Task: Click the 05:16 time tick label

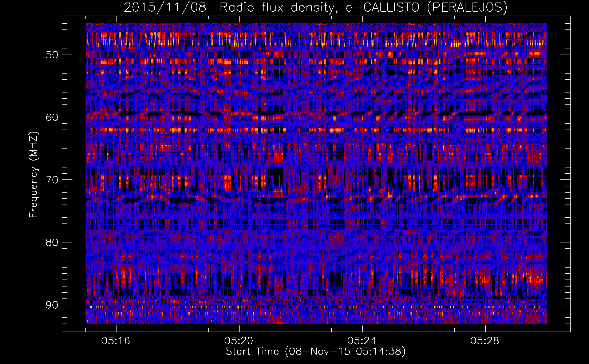Action: (116, 341)
